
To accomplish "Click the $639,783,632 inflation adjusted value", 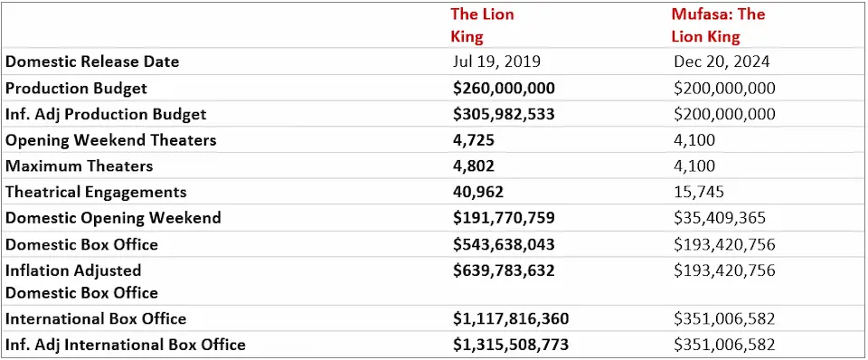I will (504, 270).
